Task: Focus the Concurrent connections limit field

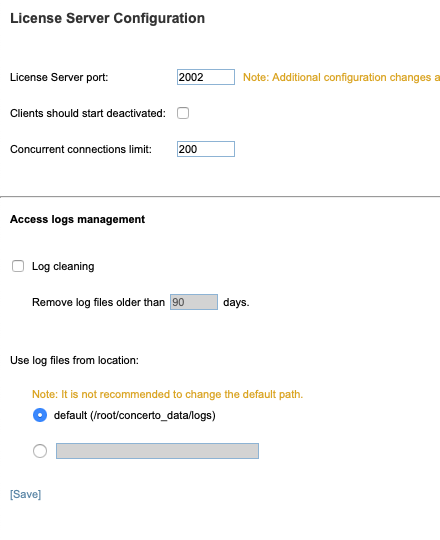Action: (x=206, y=149)
